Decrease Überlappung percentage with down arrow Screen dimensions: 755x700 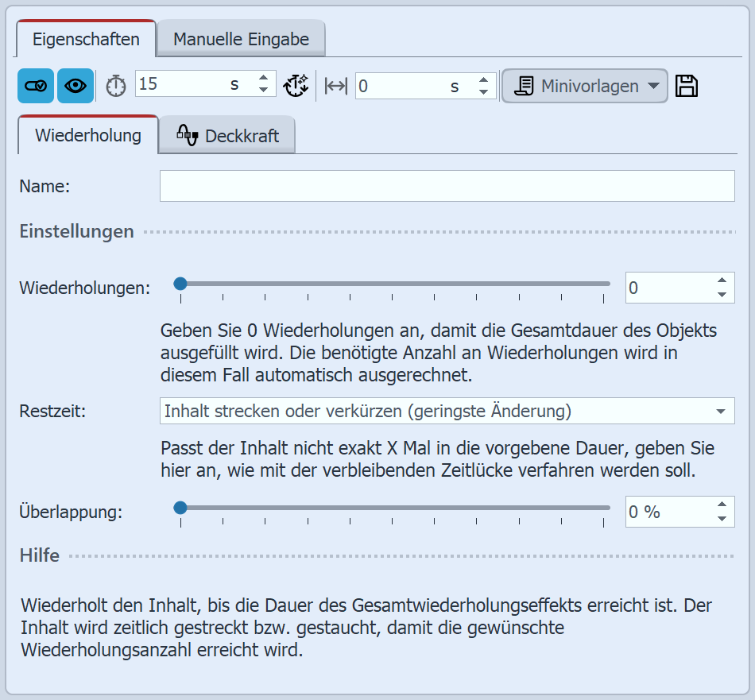[721, 519]
